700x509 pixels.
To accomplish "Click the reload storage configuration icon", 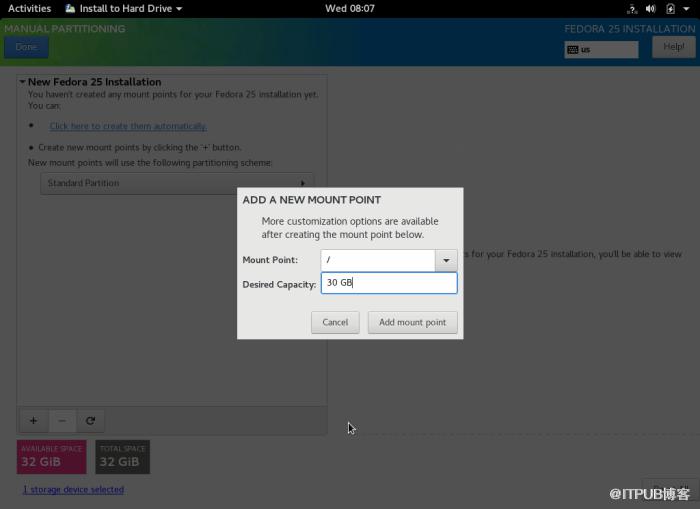I will pyautogui.click(x=91, y=421).
